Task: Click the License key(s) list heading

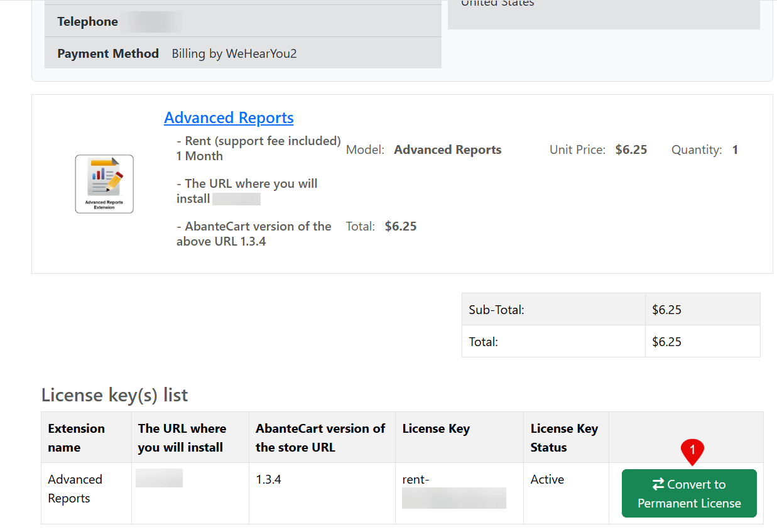Action: point(114,395)
